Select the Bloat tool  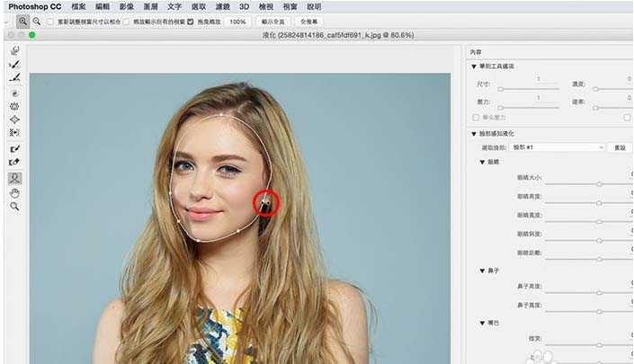pos(15,120)
